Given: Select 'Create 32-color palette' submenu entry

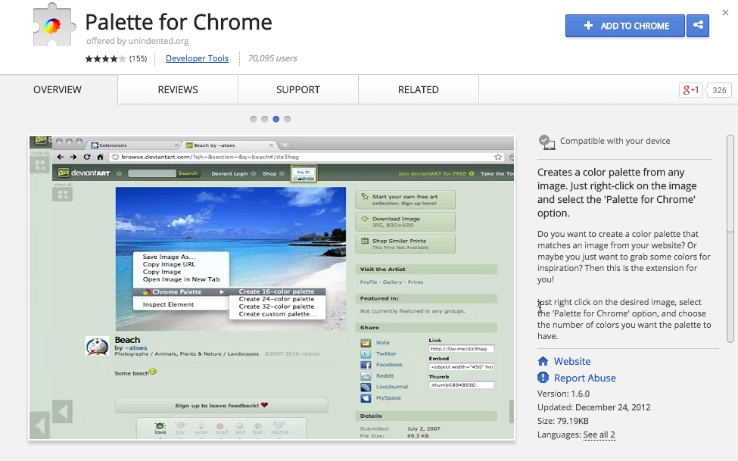Looking at the screenshot, I should coord(277,307).
